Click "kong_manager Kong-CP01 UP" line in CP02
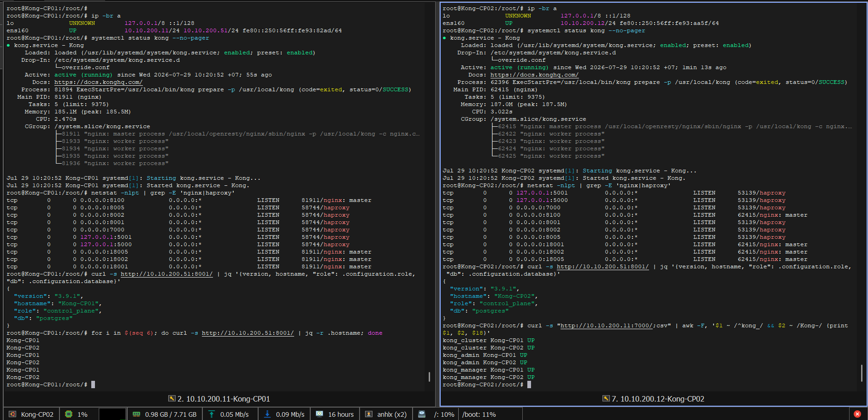This screenshot has width=868, height=420. (x=489, y=370)
